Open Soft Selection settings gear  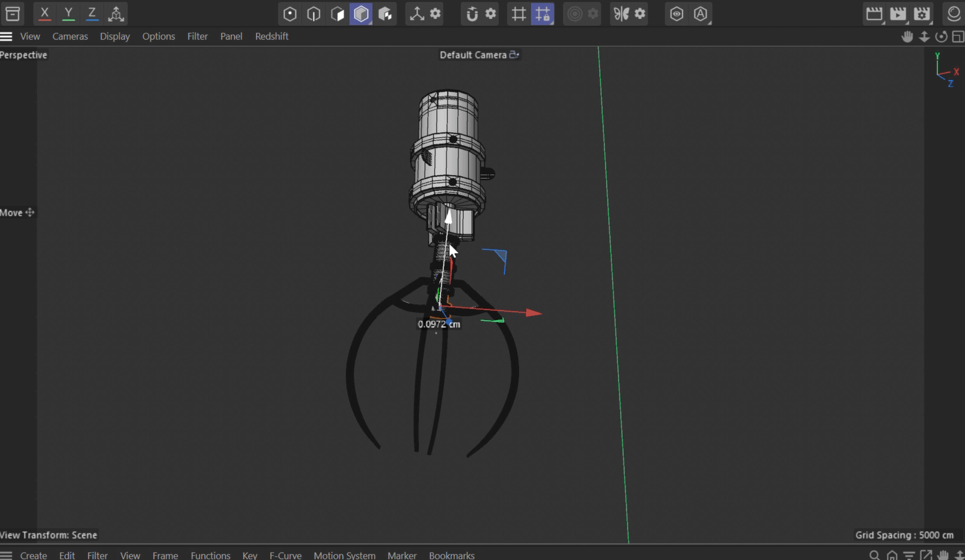coord(593,14)
